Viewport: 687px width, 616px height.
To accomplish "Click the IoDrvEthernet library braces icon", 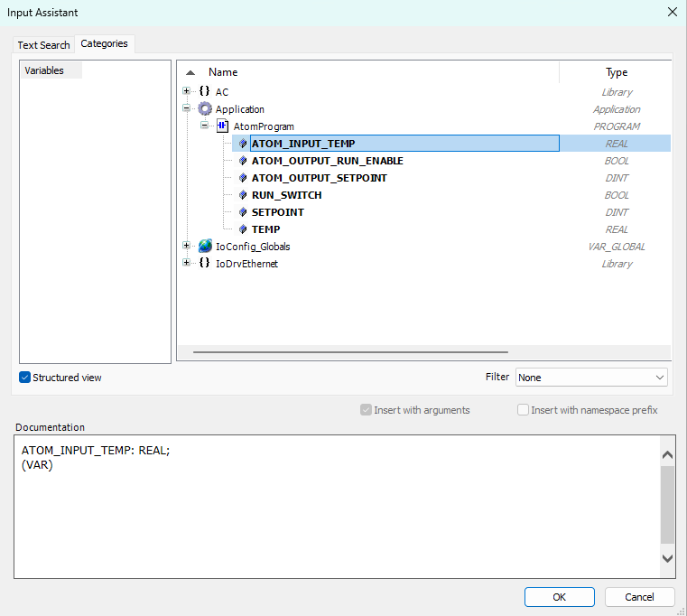I will 205,264.
